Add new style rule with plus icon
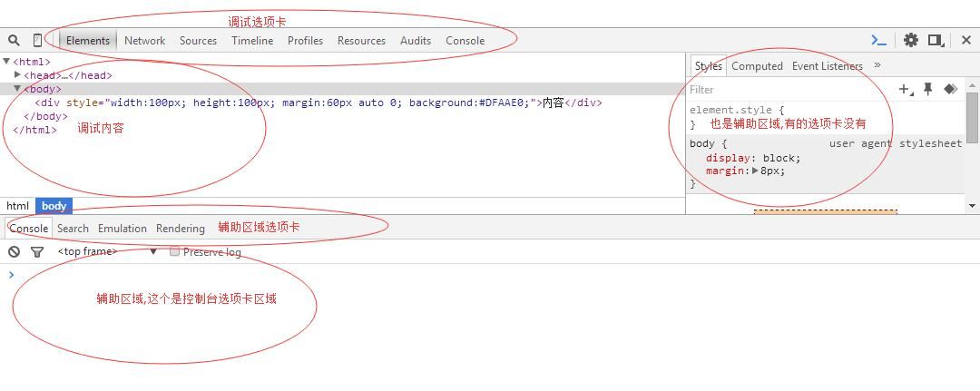The height and width of the screenshot is (391, 980). tap(905, 89)
